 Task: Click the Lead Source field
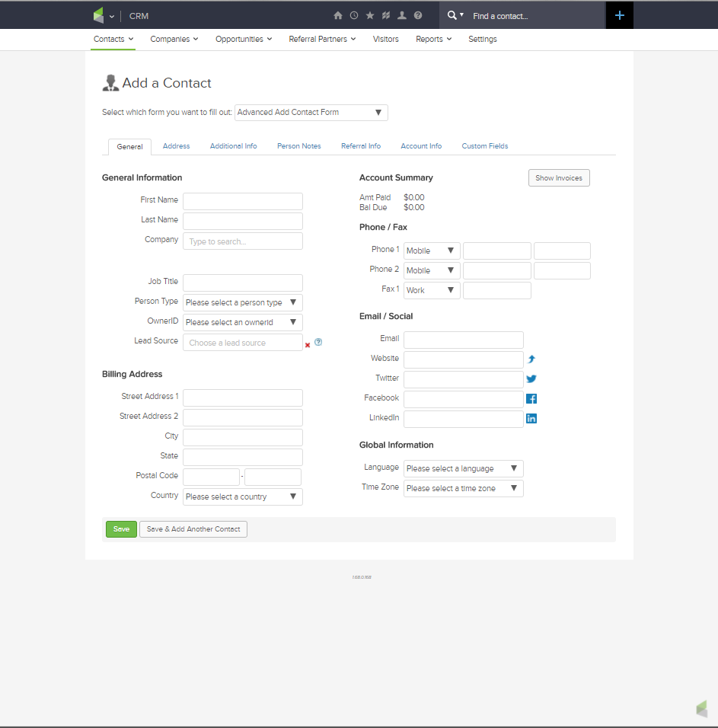click(x=243, y=343)
